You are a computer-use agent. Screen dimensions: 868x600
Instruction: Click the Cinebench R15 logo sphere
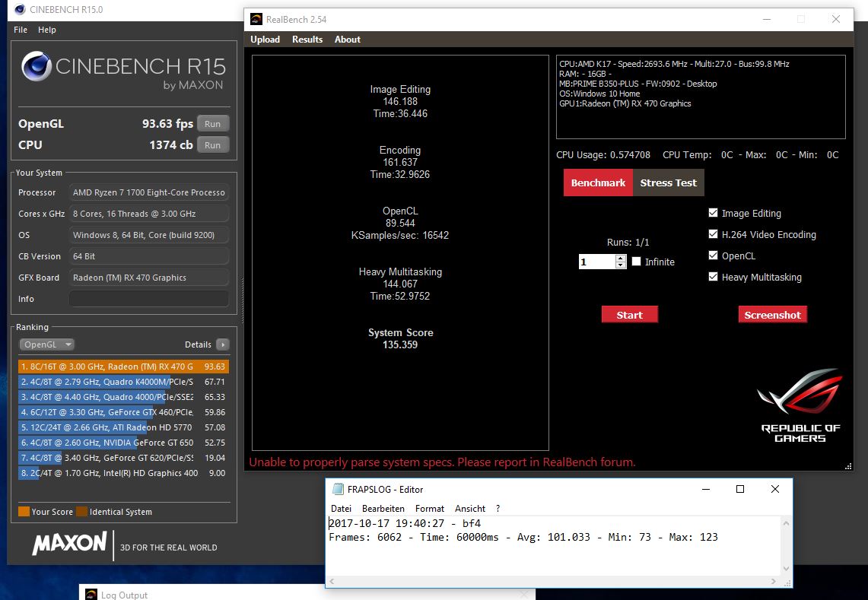pos(37,66)
